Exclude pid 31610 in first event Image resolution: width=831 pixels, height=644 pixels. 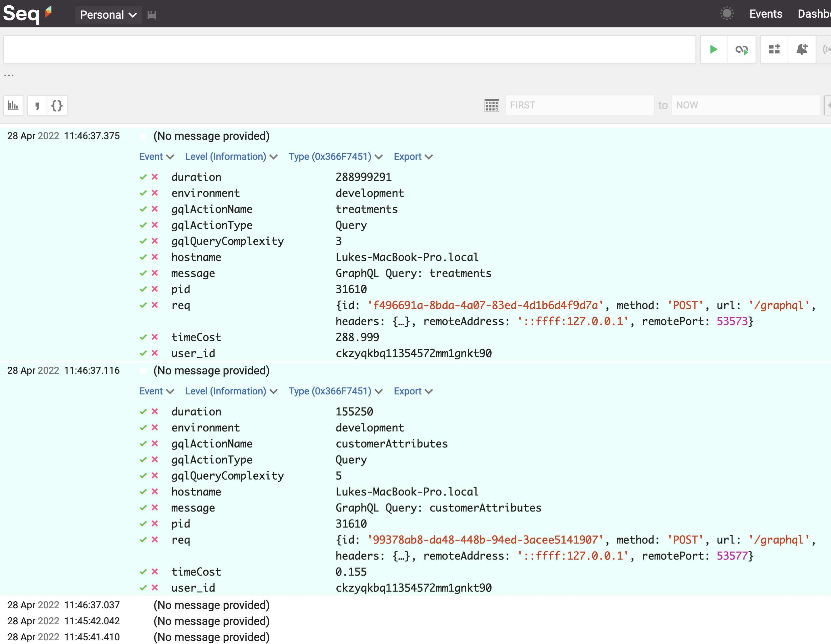155,289
